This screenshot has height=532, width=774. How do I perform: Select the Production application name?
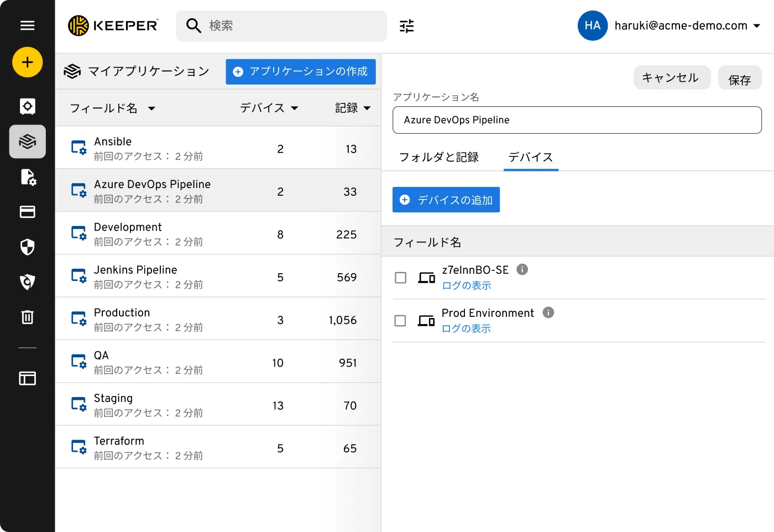point(122,312)
